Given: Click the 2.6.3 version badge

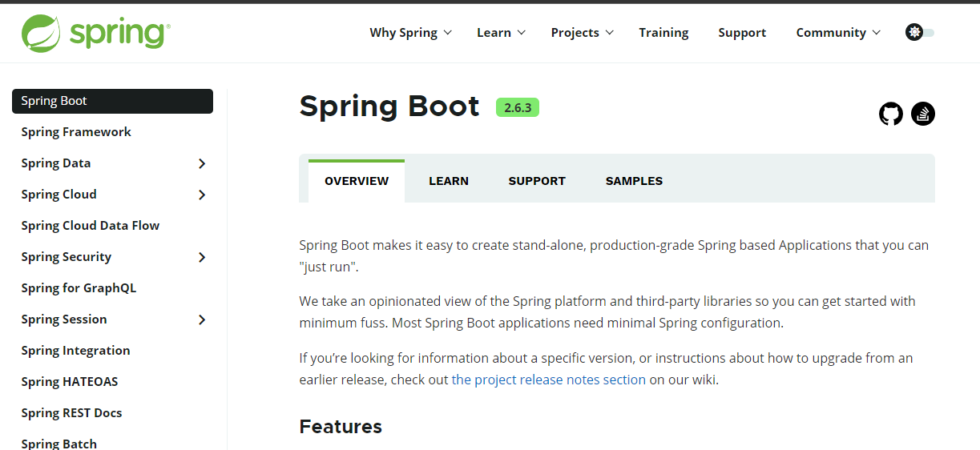Looking at the screenshot, I should pyautogui.click(x=518, y=107).
